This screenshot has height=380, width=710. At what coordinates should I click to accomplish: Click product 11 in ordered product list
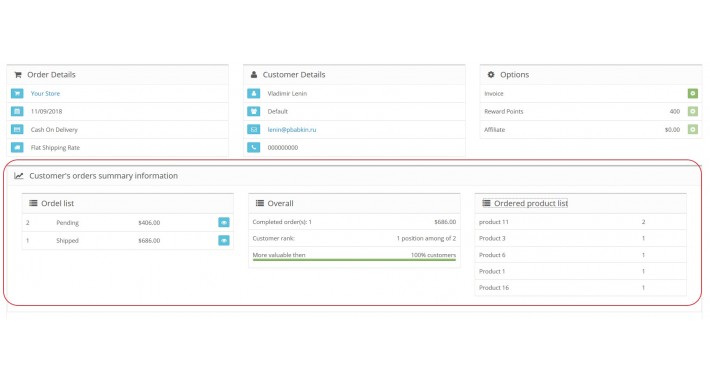coord(494,222)
